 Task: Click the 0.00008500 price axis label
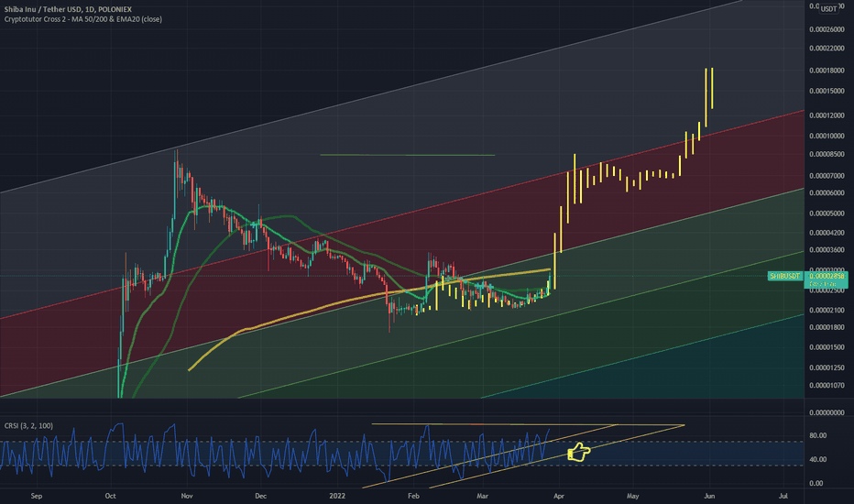[827, 154]
